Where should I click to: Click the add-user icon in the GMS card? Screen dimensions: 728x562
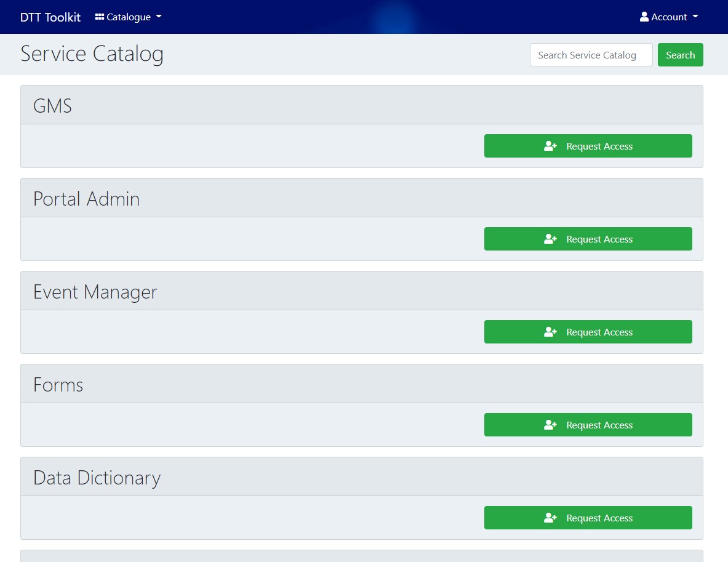550,147
